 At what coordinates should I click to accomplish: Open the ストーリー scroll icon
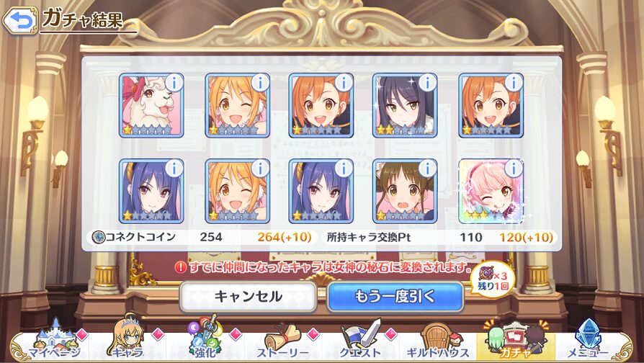pyautogui.click(x=283, y=341)
